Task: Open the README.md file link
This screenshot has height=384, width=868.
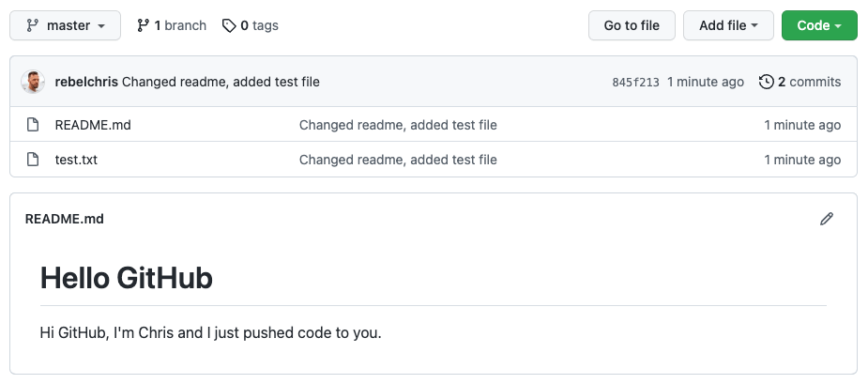Action: point(93,125)
